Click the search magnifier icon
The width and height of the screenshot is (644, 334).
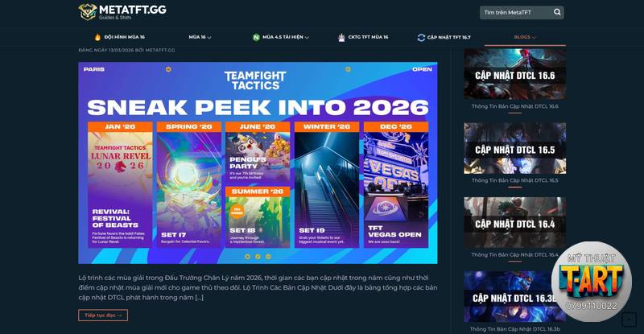[557, 12]
